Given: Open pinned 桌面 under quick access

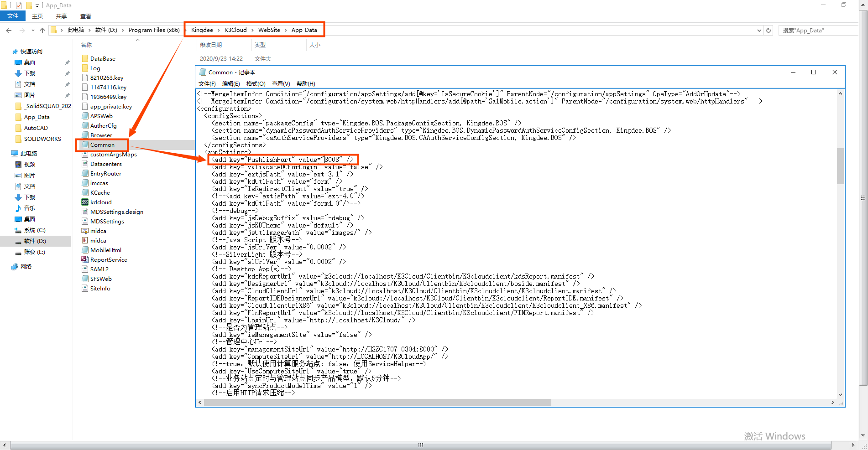Looking at the screenshot, I should pyautogui.click(x=30, y=62).
